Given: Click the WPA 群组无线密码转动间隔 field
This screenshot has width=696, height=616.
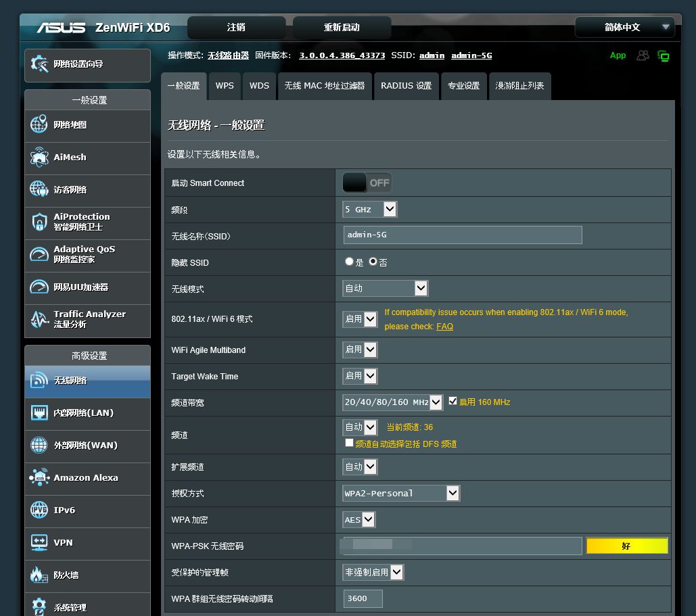Looking at the screenshot, I should (363, 598).
